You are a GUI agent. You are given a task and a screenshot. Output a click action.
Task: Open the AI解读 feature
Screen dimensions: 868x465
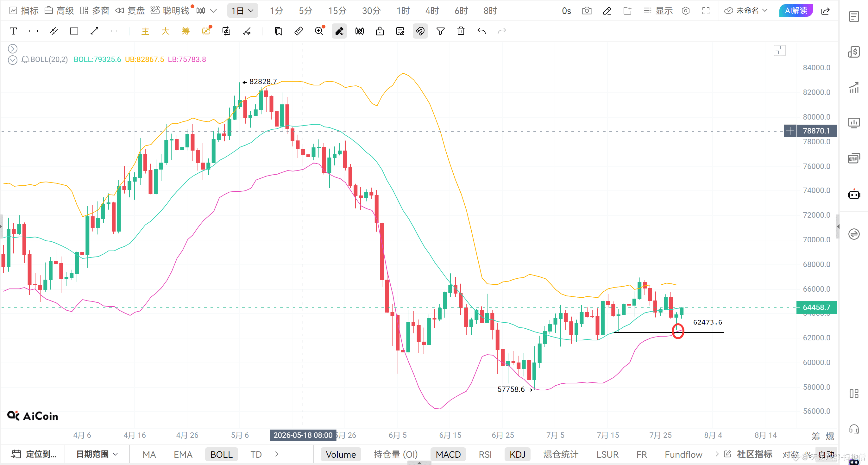796,11
